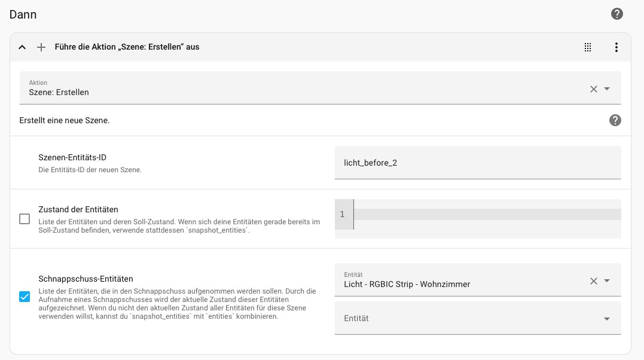644x360 pixels.
Task: Open the Aktion selection field
Action: coord(299,89)
